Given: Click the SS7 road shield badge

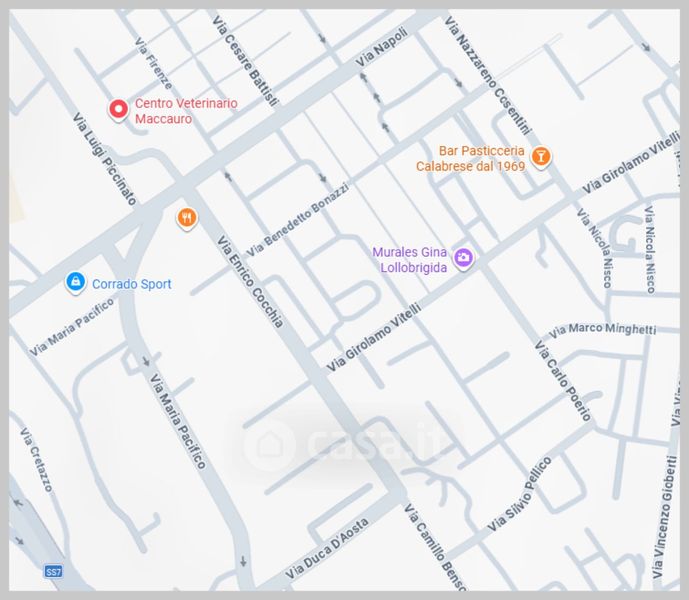Looking at the screenshot, I should tap(53, 572).
